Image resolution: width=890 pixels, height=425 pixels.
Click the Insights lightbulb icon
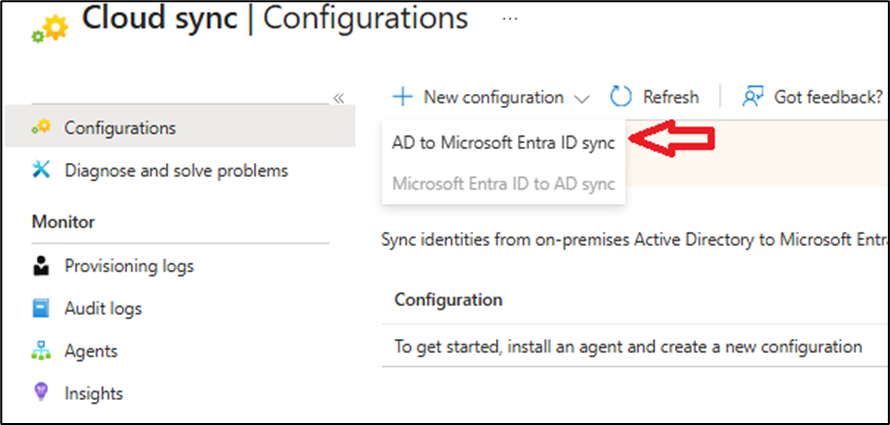42,393
